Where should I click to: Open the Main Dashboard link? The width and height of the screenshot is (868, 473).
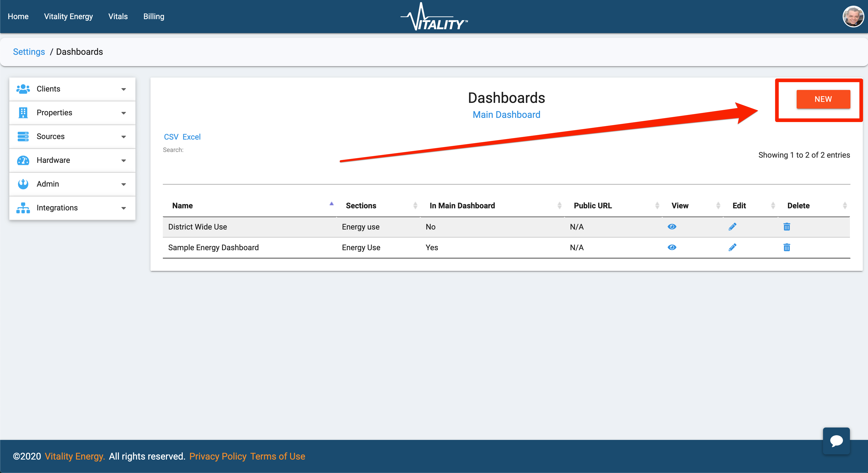(506, 115)
